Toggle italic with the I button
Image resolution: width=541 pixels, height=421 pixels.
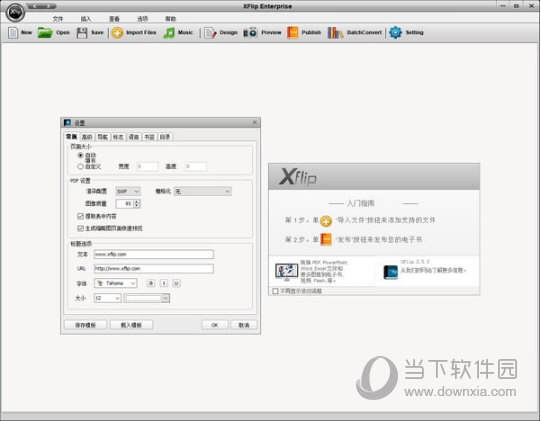pyautogui.click(x=164, y=283)
